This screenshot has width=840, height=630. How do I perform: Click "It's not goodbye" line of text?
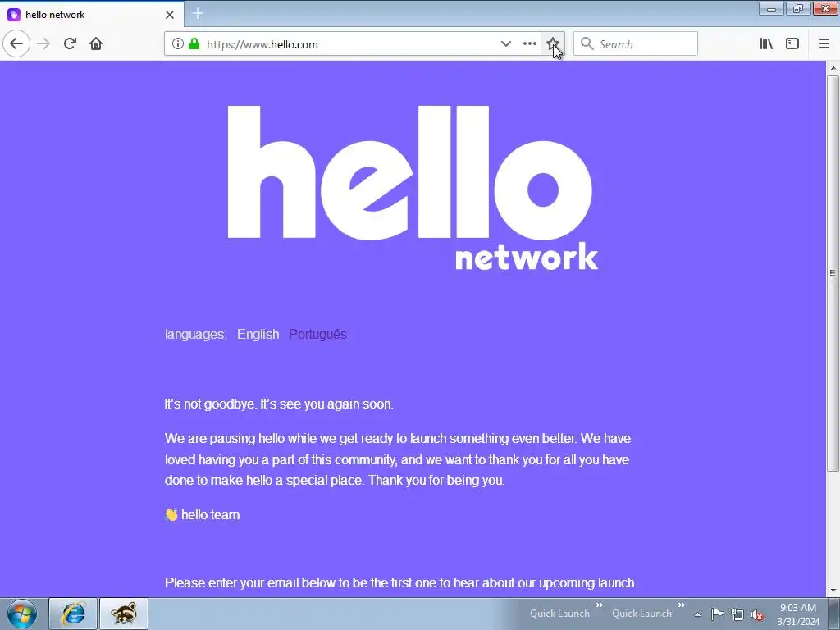(279, 404)
